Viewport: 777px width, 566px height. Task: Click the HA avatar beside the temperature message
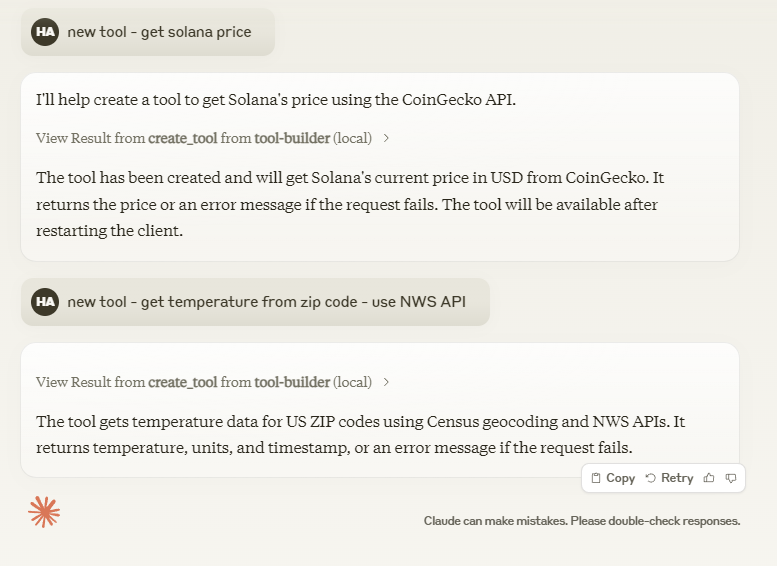(45, 301)
